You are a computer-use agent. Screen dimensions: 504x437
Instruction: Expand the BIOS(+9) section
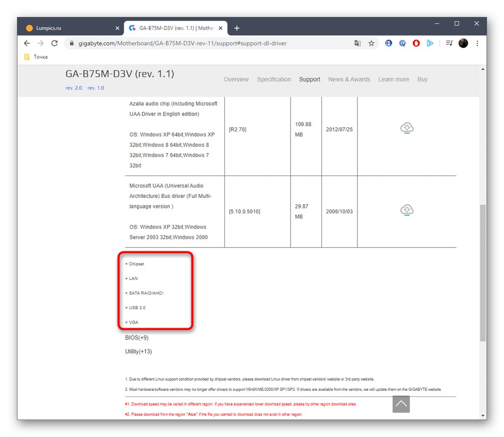tap(137, 338)
